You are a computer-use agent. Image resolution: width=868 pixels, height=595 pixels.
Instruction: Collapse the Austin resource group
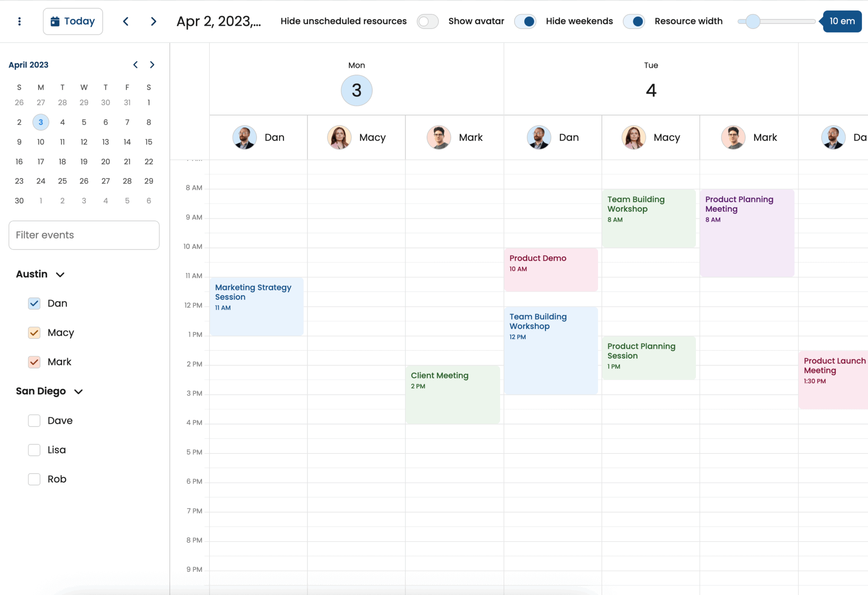pos(60,274)
